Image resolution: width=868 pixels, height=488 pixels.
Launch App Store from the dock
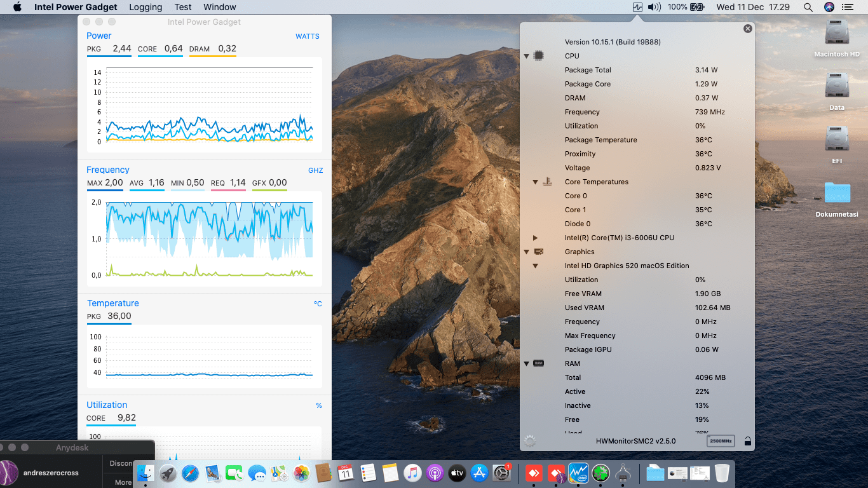click(x=480, y=473)
